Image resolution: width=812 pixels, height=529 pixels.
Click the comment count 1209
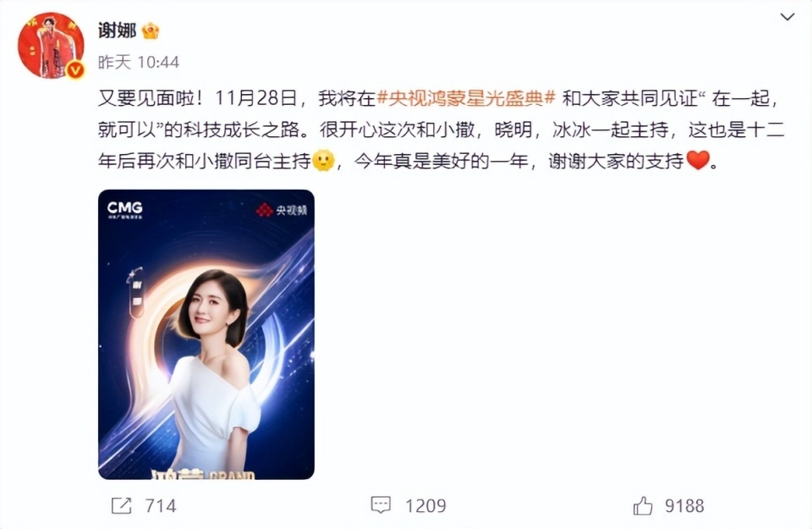point(425,505)
